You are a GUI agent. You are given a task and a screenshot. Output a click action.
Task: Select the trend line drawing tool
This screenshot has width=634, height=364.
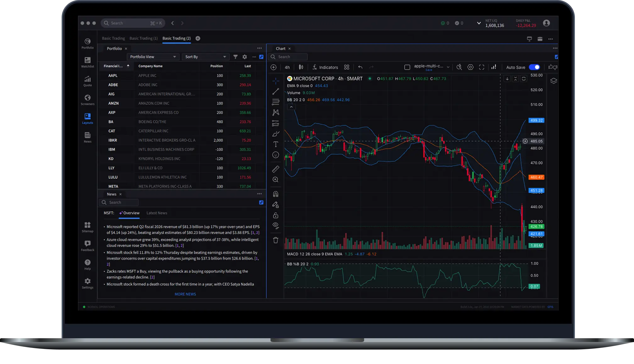pyautogui.click(x=276, y=91)
